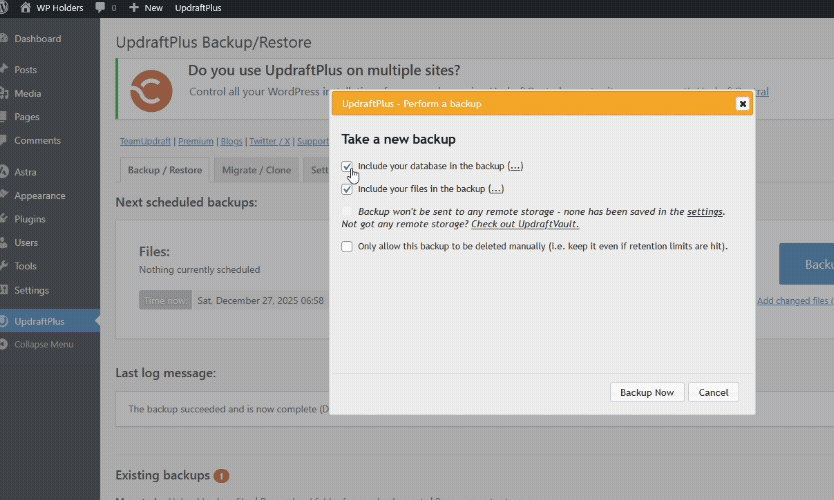Go to Pages in the sidebar
The width and height of the screenshot is (834, 500).
[x=27, y=117]
